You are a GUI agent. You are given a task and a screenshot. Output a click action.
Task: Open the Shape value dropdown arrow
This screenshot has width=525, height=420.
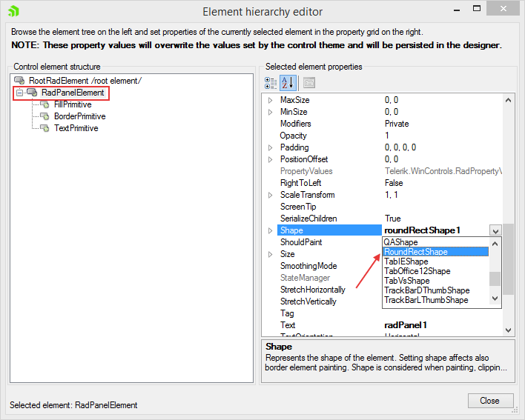pyautogui.click(x=495, y=230)
